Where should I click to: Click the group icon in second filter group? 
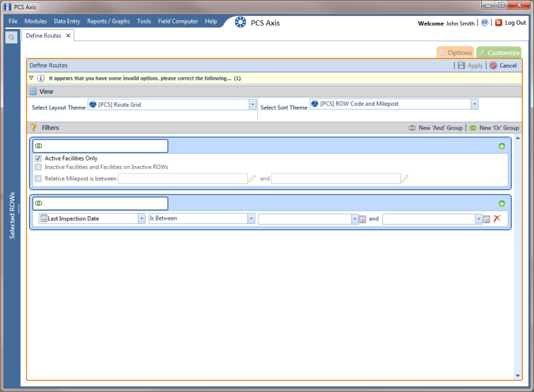(39, 203)
